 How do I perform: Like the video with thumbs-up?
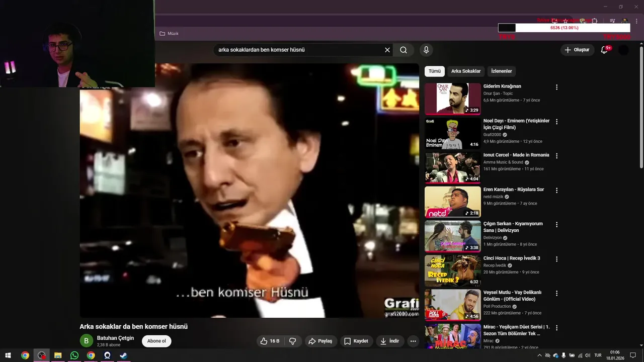coord(269,341)
